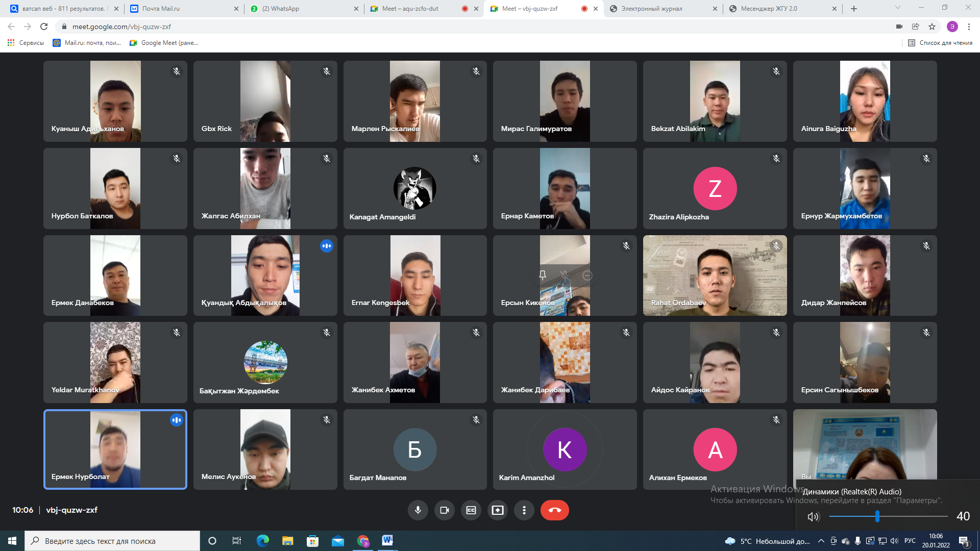Open the Google Meet bookmark
The height and width of the screenshot is (551, 980).
click(164, 43)
